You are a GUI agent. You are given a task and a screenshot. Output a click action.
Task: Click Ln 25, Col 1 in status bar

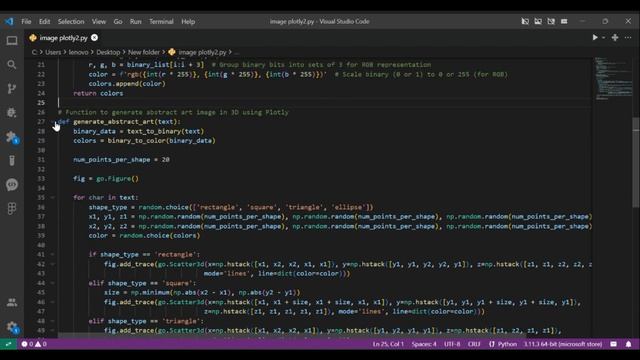(388, 344)
